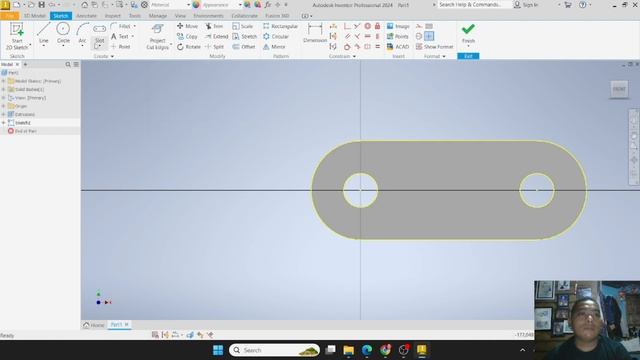Image resolution: width=640 pixels, height=360 pixels.
Task: Choose the Fillet tool
Action: coord(121,26)
